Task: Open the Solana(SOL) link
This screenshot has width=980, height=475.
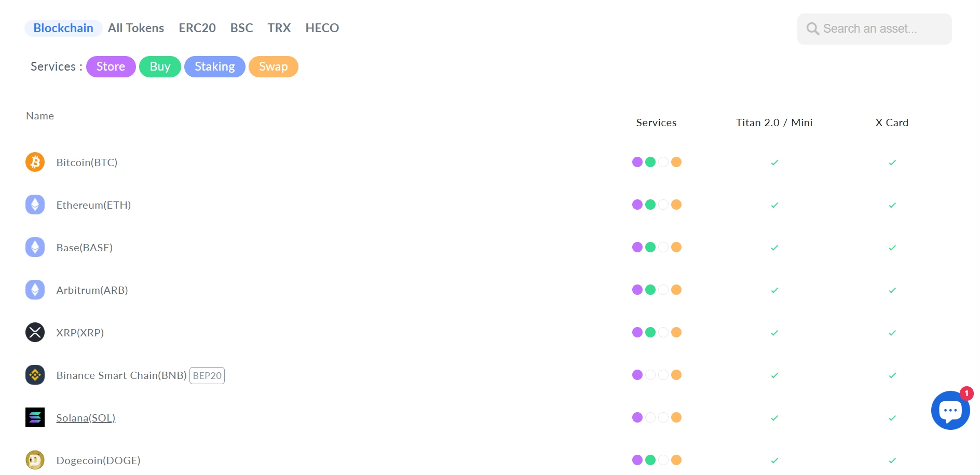Action: point(86,418)
